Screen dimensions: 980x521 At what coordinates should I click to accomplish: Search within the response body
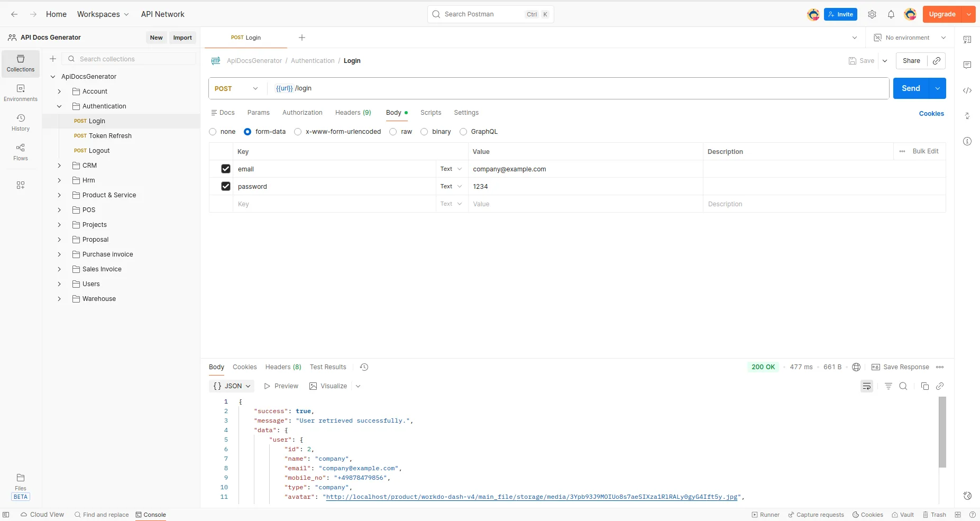(x=903, y=386)
